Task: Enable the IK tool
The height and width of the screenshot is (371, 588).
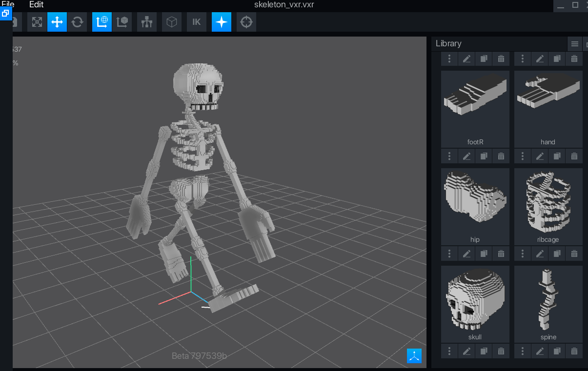Action: click(197, 21)
